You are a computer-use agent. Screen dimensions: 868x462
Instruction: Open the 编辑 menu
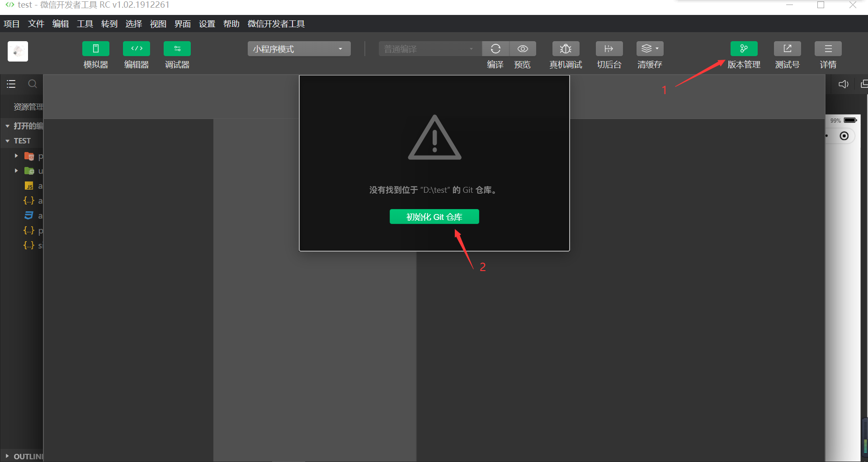point(61,24)
